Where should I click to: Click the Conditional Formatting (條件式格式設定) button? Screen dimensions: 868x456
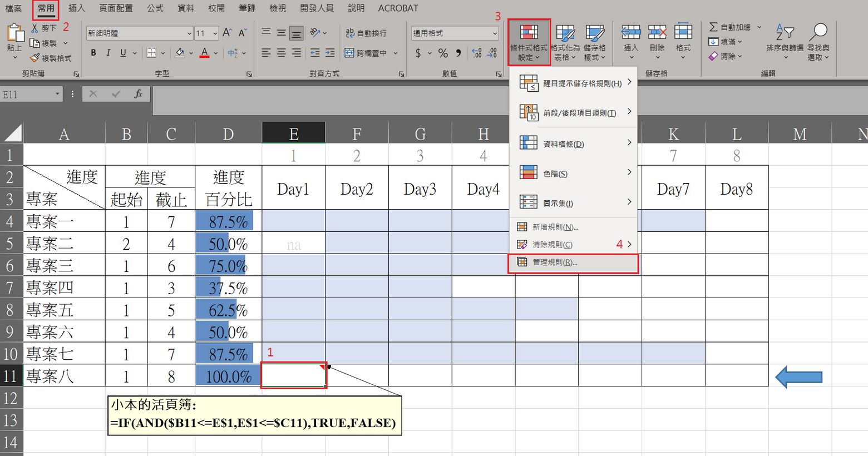pyautogui.click(x=529, y=42)
